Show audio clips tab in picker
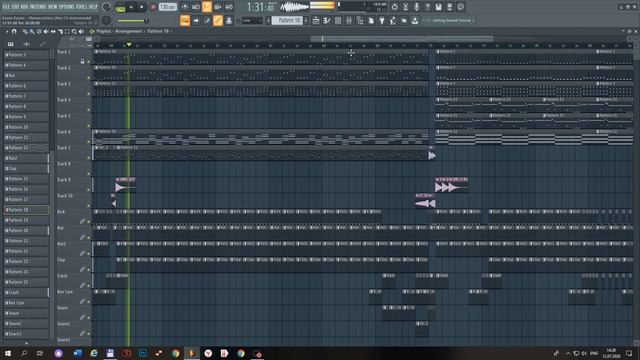The image size is (640, 360). [x=27, y=44]
